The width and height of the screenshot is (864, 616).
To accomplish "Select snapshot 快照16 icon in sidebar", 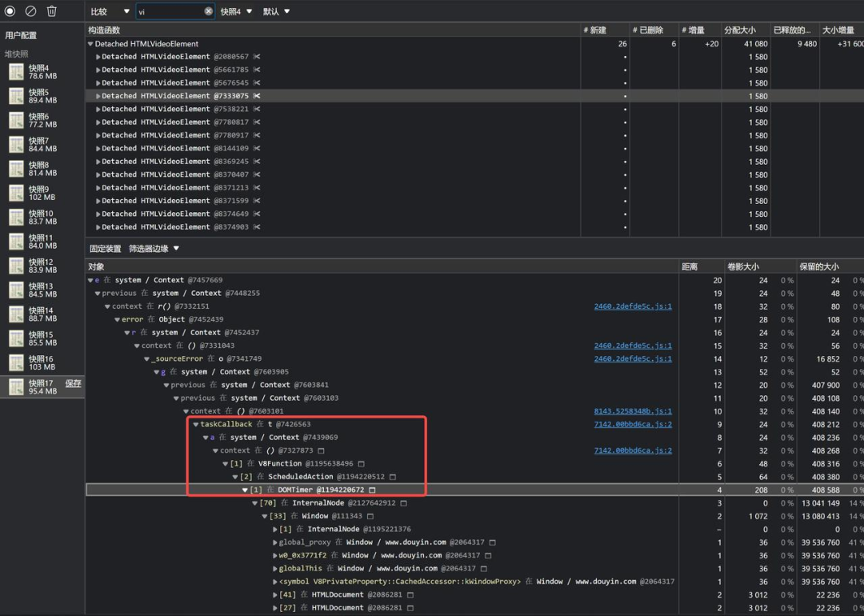I will coord(17,362).
